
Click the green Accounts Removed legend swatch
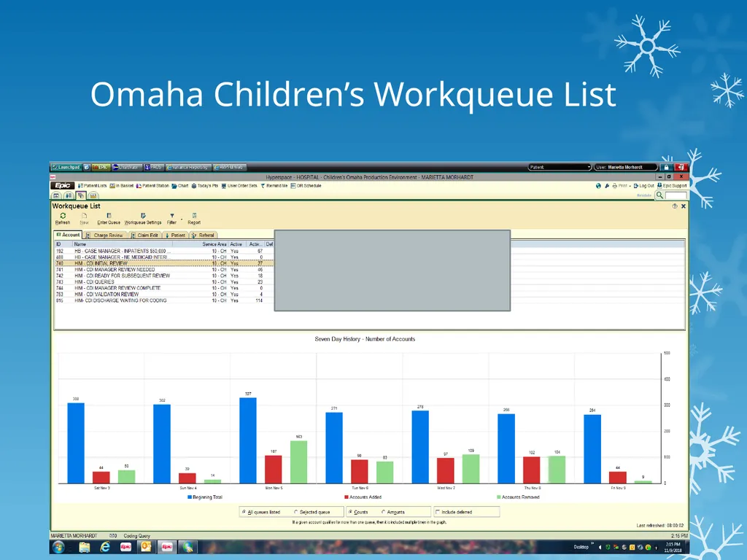[x=499, y=497]
